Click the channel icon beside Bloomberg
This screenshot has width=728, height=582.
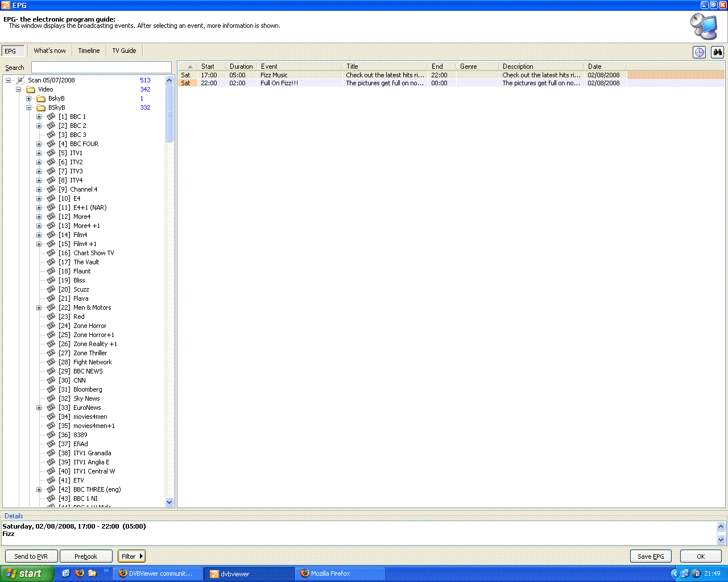(x=51, y=389)
